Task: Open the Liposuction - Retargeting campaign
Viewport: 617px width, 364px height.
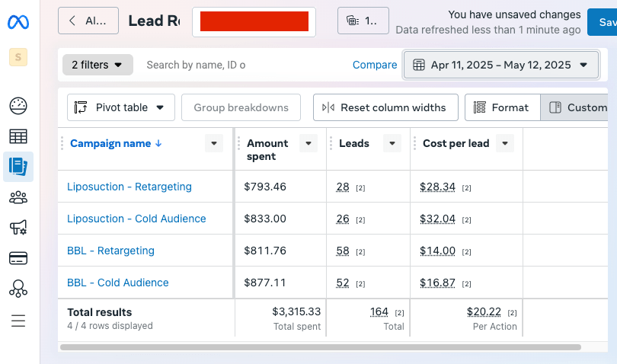Action: pyautogui.click(x=129, y=187)
